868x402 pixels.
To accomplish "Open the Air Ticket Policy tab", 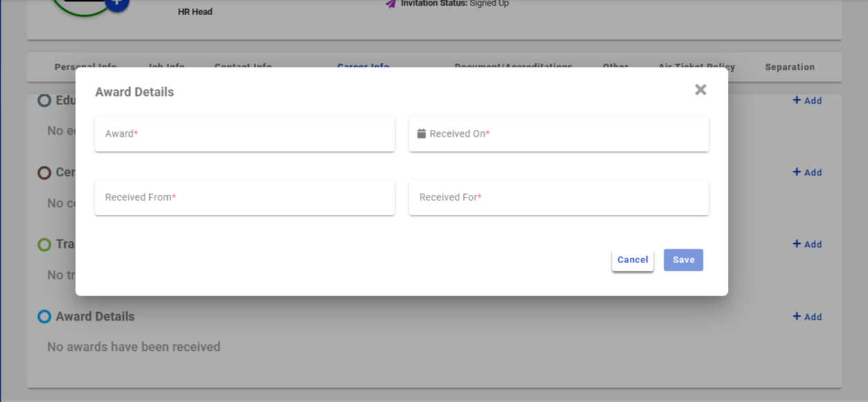I will (x=696, y=68).
